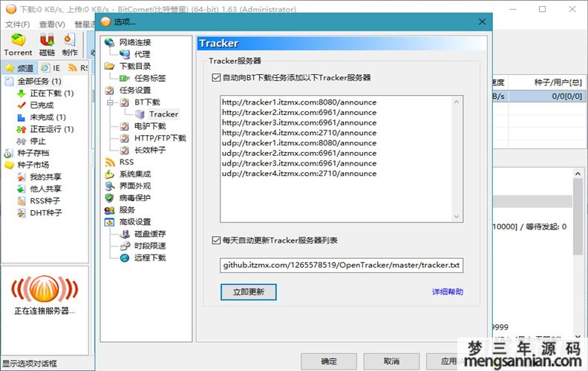The width and height of the screenshot is (588, 371).
Task: Select the 时段限速 icon
Action: click(x=125, y=246)
